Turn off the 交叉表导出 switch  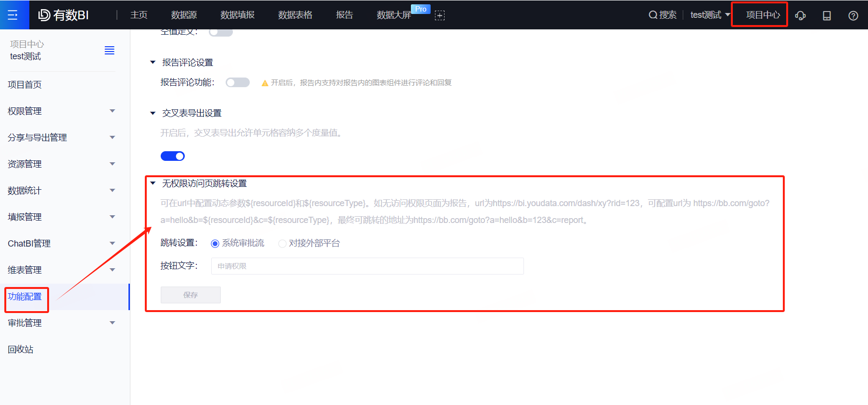click(173, 156)
